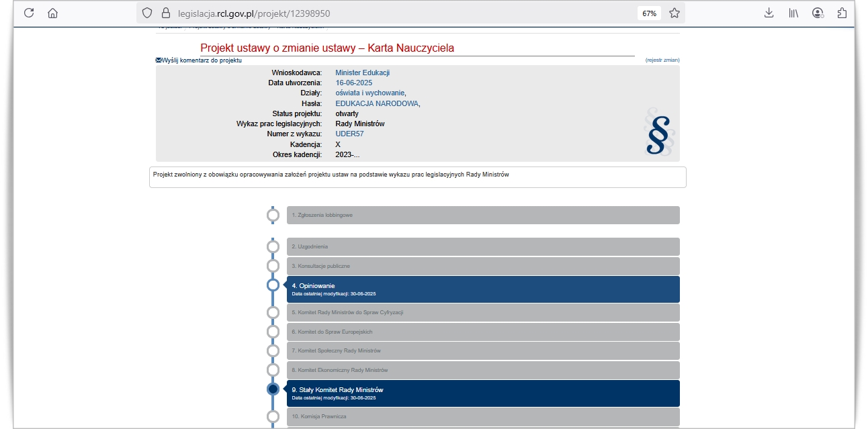Expand stage 9. Stały Komitet Rady Ministrów
868x429 pixels.
pyautogui.click(x=483, y=393)
